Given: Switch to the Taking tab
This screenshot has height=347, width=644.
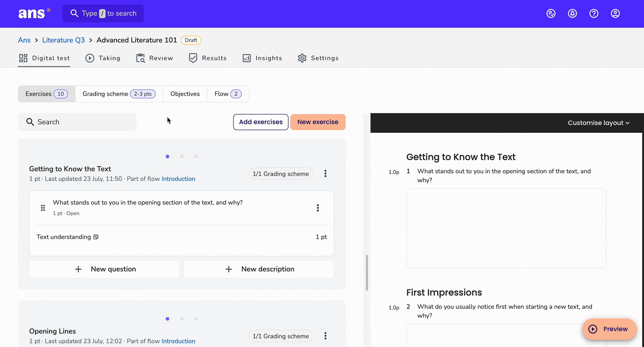Looking at the screenshot, I should click(103, 58).
